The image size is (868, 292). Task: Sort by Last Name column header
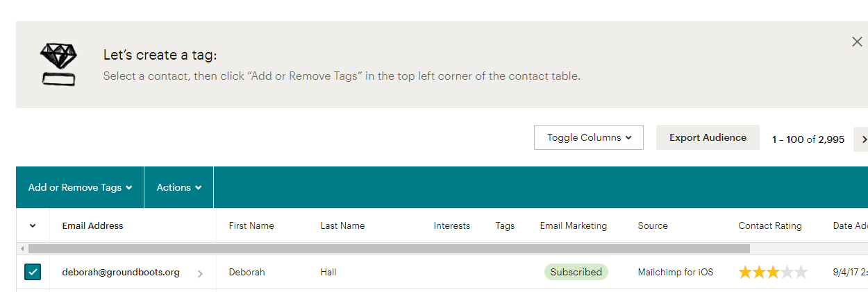(x=342, y=225)
